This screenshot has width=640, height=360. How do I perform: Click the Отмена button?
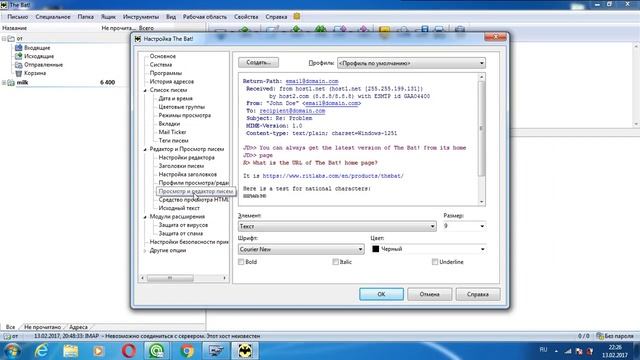(x=429, y=294)
